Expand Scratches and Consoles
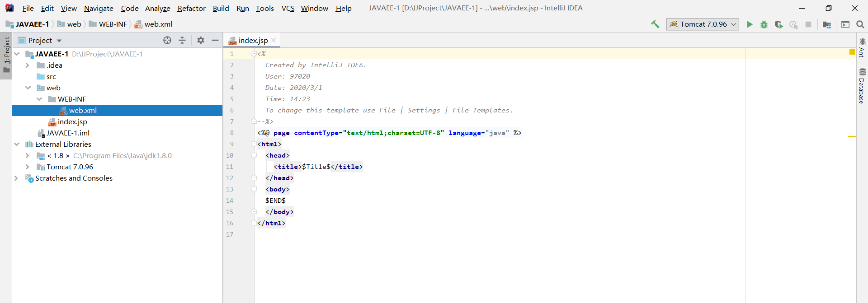The image size is (868, 303). (x=16, y=178)
